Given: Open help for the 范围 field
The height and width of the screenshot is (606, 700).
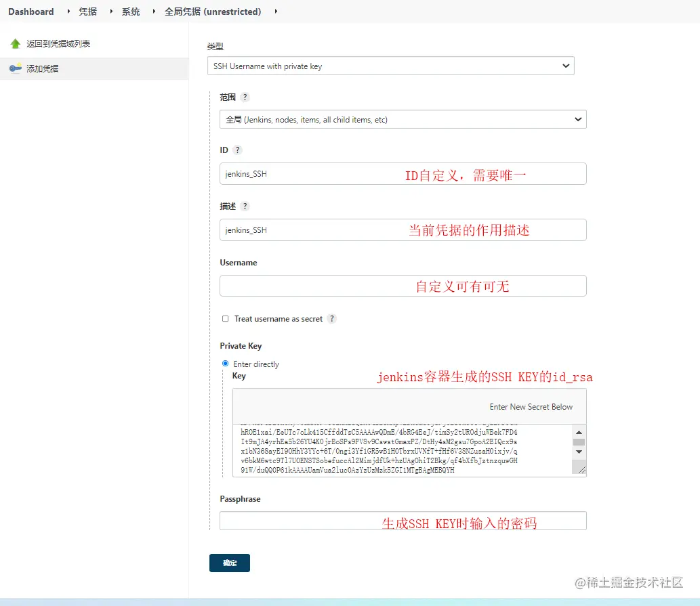Looking at the screenshot, I should coord(245,98).
